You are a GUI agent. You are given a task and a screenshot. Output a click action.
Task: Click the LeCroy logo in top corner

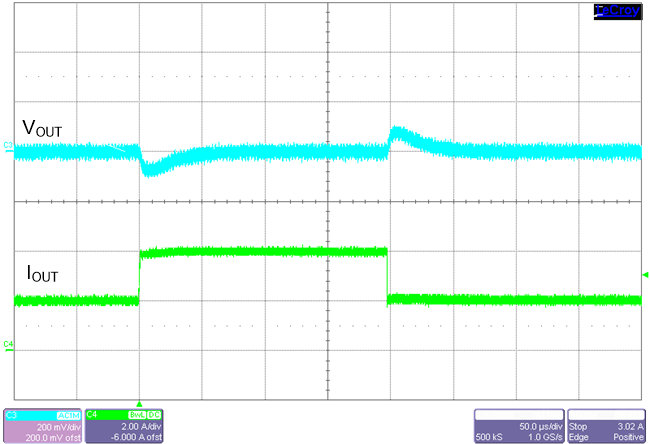[618, 10]
